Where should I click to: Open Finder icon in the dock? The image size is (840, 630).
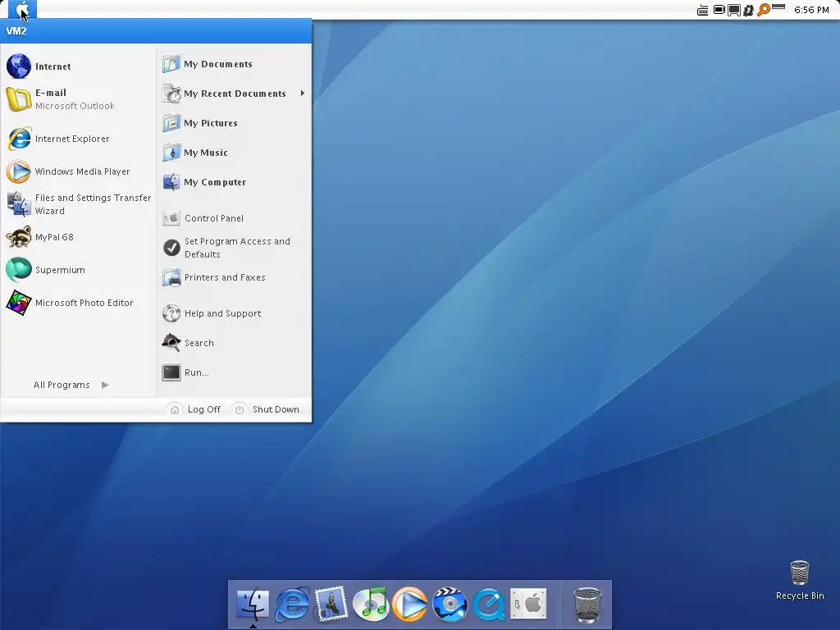click(x=253, y=604)
